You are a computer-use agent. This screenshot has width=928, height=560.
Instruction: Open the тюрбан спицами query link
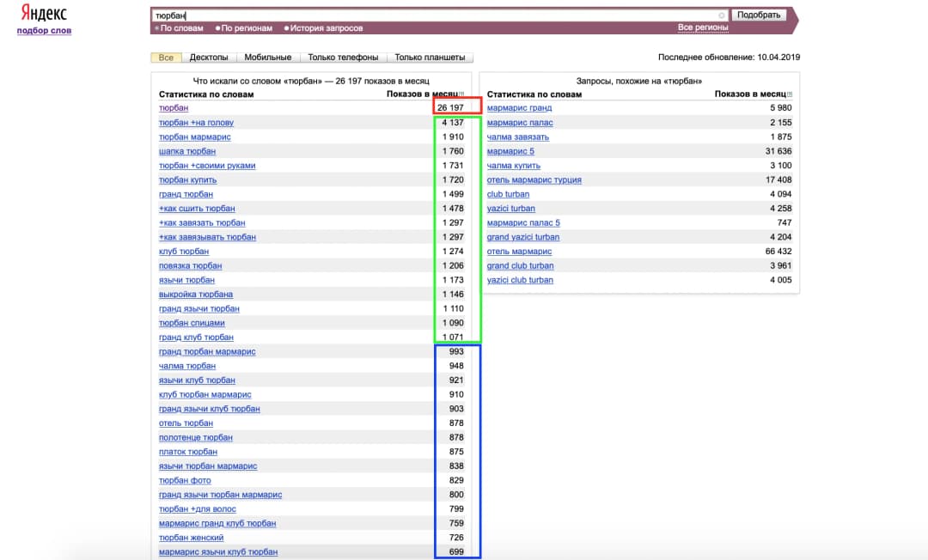192,323
